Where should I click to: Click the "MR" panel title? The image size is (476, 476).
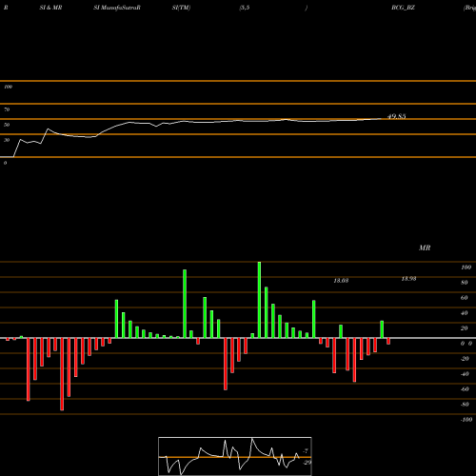tap(425, 248)
